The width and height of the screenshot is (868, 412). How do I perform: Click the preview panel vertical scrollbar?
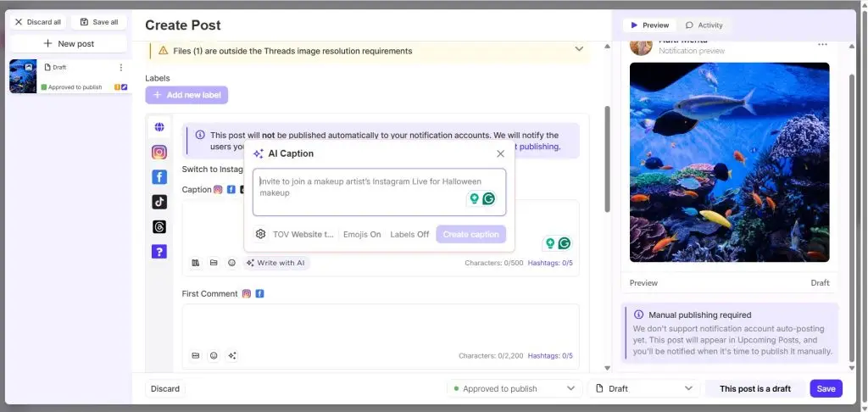click(x=853, y=216)
